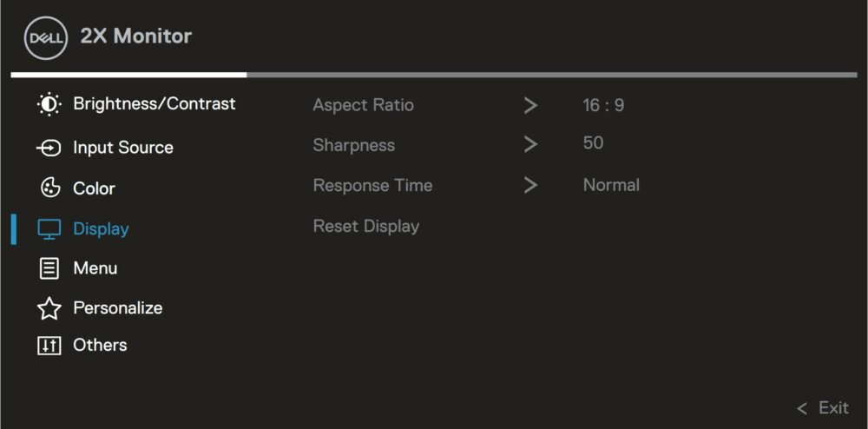The image size is (868, 429).
Task: Select the Others menu label
Action: click(x=100, y=346)
